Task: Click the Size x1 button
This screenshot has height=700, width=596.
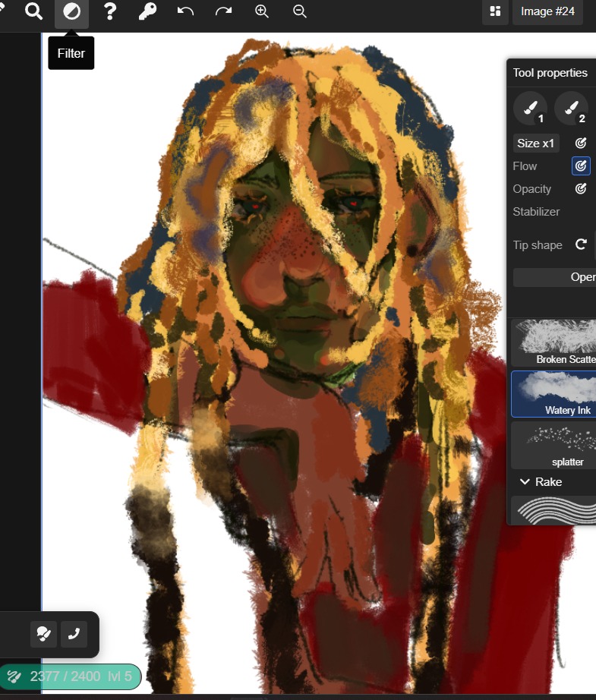Action: pyautogui.click(x=536, y=143)
